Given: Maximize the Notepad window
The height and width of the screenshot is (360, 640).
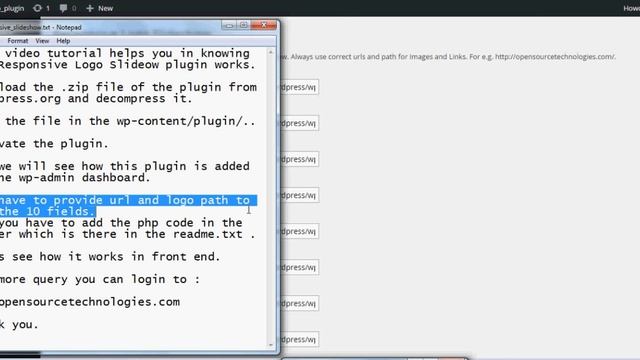Looking at the screenshot, I should [x=244, y=25].
